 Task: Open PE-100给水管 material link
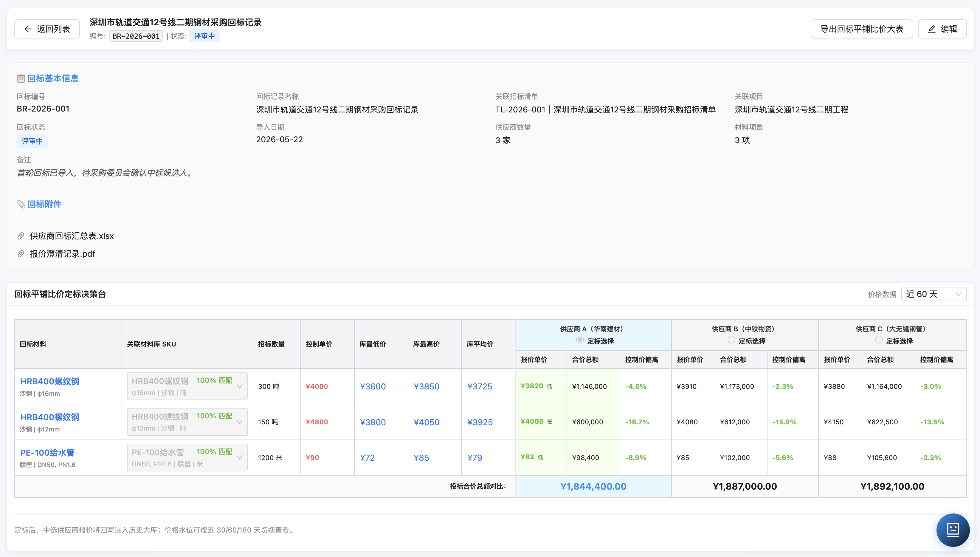(47, 453)
